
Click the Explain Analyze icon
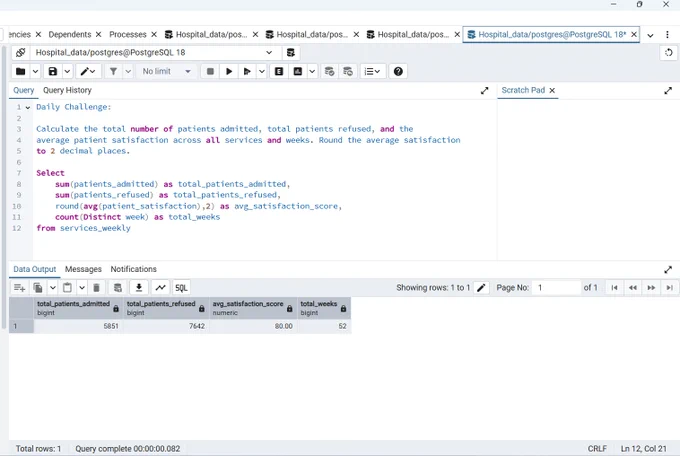click(x=298, y=71)
